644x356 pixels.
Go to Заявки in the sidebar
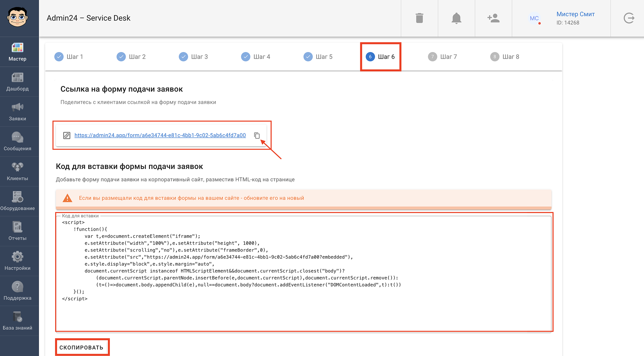pyautogui.click(x=17, y=112)
